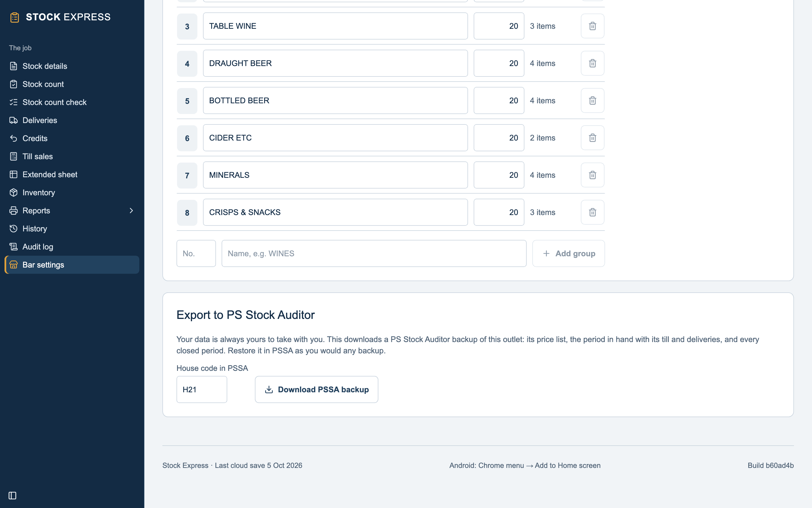Delete the MINERALS group
The width and height of the screenshot is (812, 508).
(x=593, y=175)
